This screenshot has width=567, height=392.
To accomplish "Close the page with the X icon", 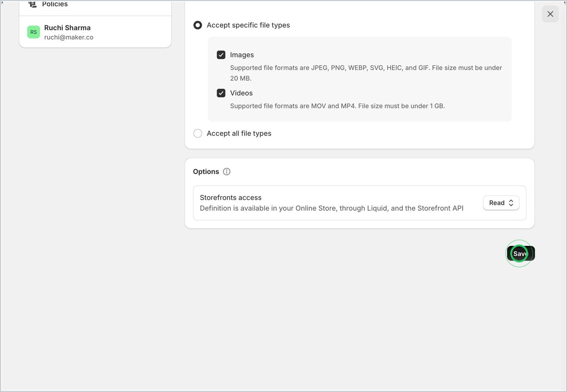I will [550, 14].
